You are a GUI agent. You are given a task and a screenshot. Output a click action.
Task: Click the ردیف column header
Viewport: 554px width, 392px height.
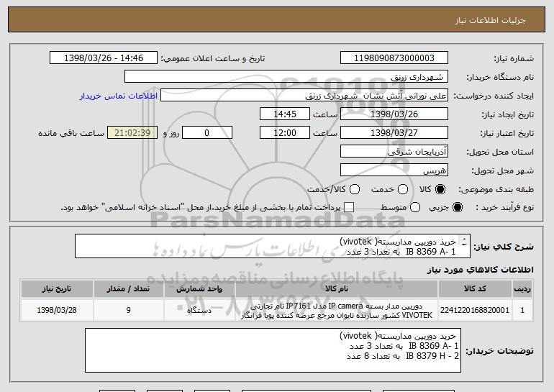pos(522,289)
